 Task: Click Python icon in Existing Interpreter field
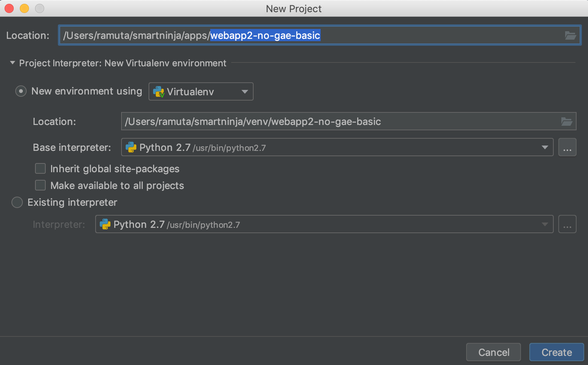tap(105, 224)
